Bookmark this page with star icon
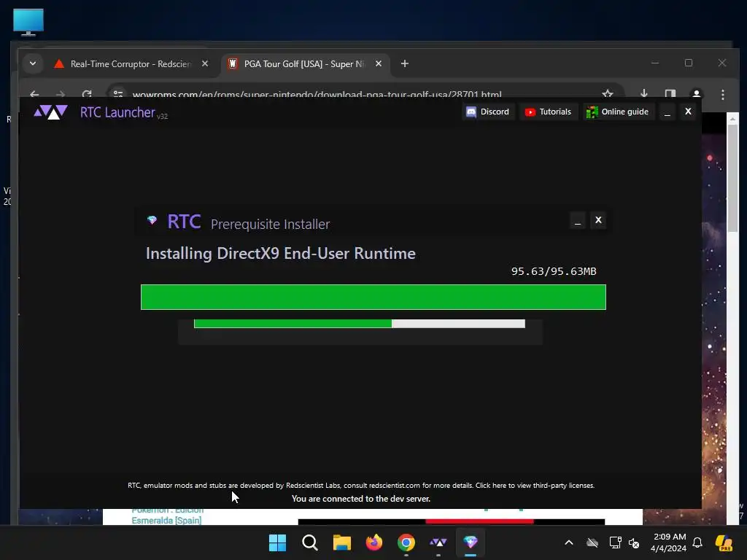747x560 pixels. (x=608, y=94)
